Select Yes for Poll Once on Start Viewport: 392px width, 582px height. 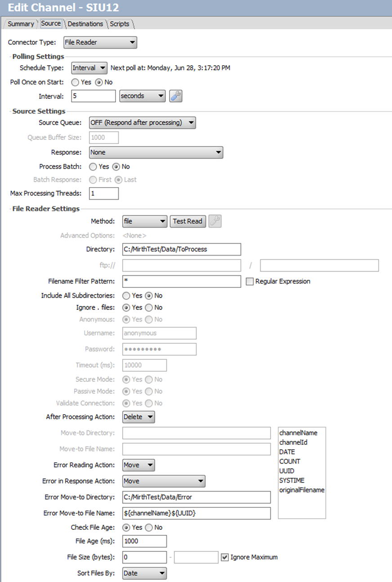(75, 82)
